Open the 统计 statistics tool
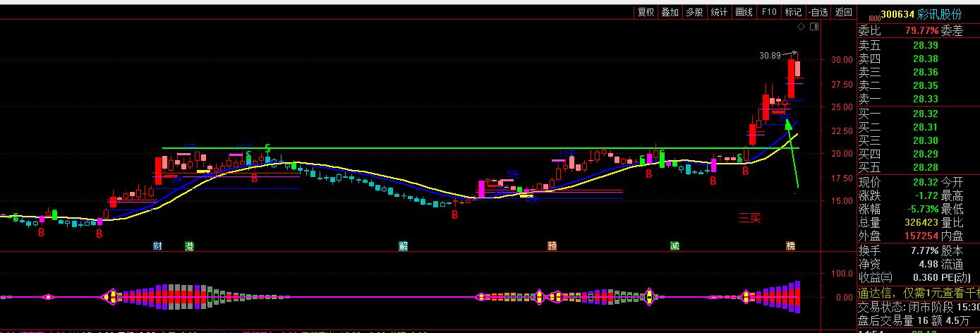 coord(719,12)
